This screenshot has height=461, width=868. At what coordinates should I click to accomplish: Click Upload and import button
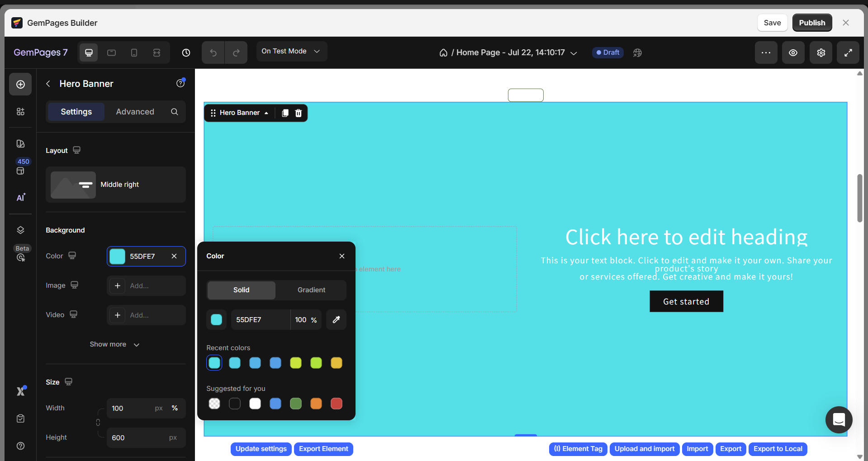pos(645,449)
